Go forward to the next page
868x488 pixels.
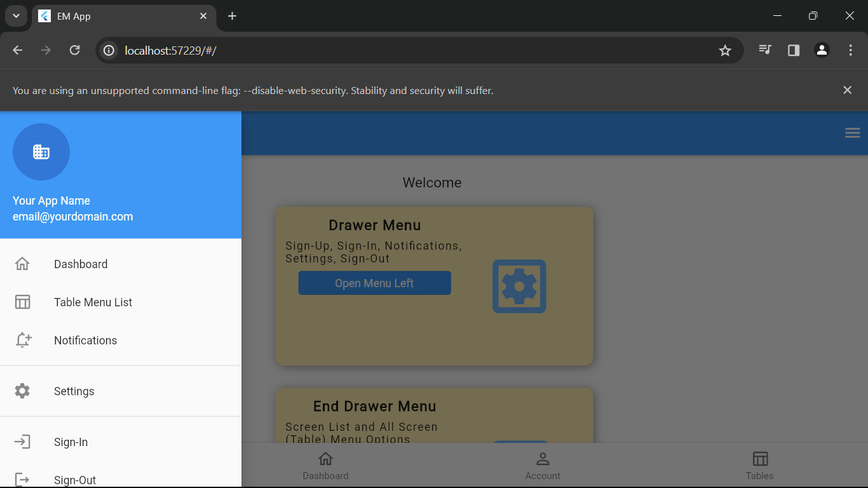46,50
